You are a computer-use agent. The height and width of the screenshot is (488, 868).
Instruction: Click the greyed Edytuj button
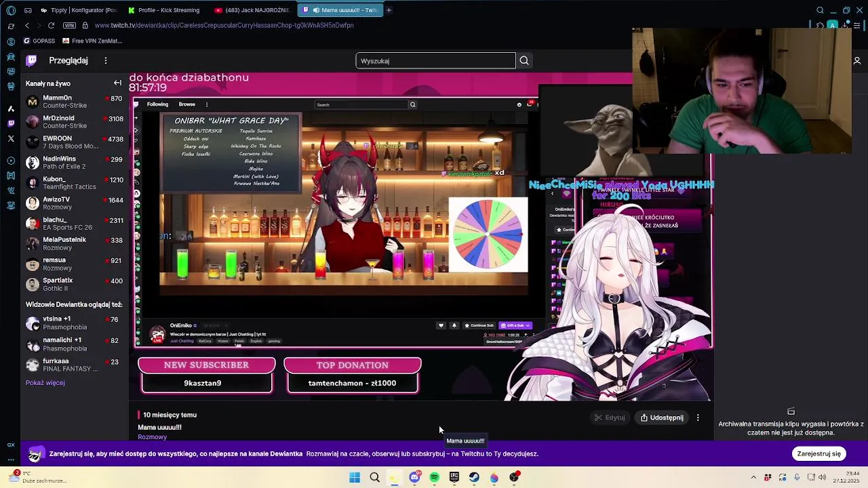[610, 418]
